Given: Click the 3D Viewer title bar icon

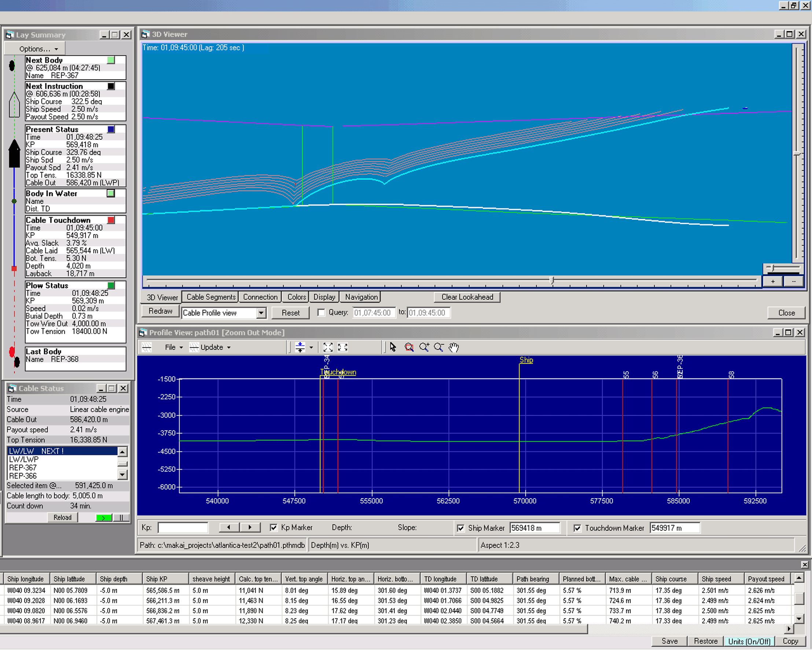Looking at the screenshot, I should [146, 34].
